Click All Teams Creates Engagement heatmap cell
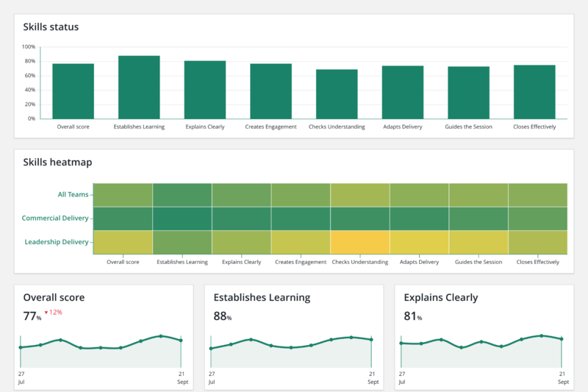Image resolution: width=588 pixels, height=392 pixels. [x=301, y=195]
